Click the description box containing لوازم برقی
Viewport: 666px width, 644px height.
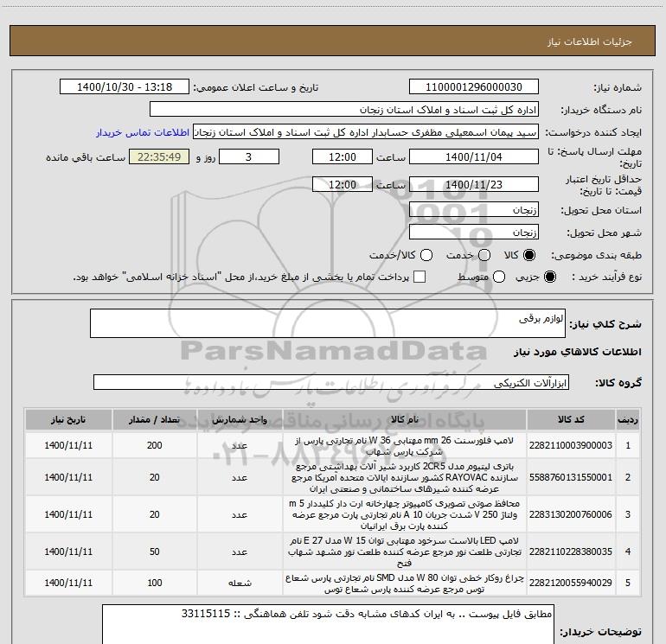(328, 323)
